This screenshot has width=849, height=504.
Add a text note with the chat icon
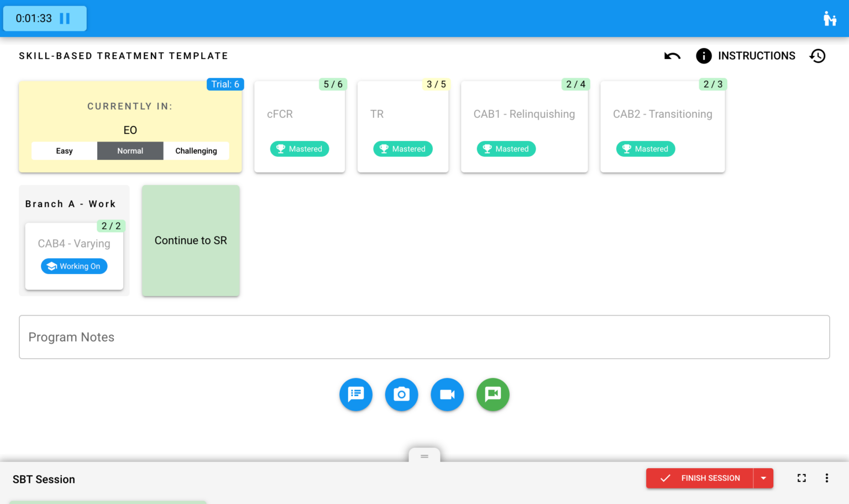(356, 395)
